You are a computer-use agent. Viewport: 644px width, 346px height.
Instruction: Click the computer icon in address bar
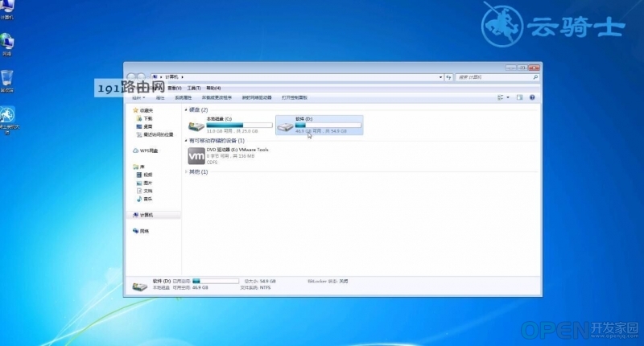point(155,76)
